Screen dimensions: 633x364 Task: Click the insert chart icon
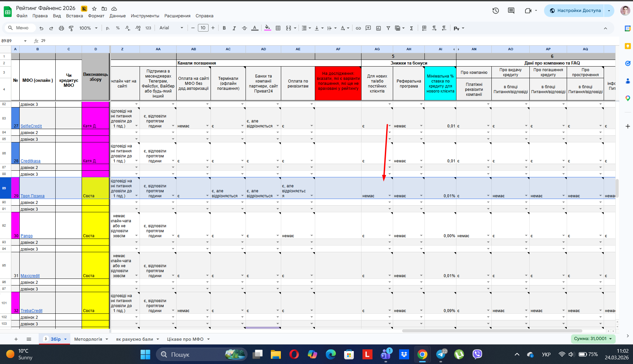pyautogui.click(x=378, y=28)
